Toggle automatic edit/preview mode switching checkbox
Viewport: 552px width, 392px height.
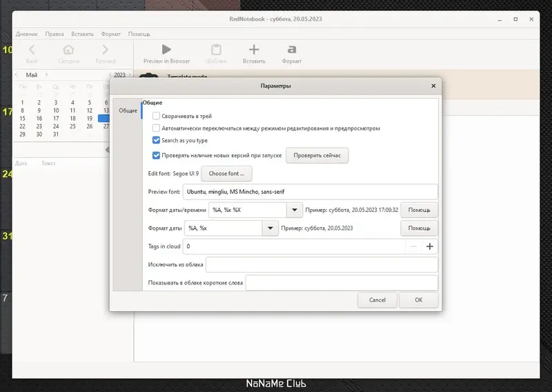click(156, 128)
